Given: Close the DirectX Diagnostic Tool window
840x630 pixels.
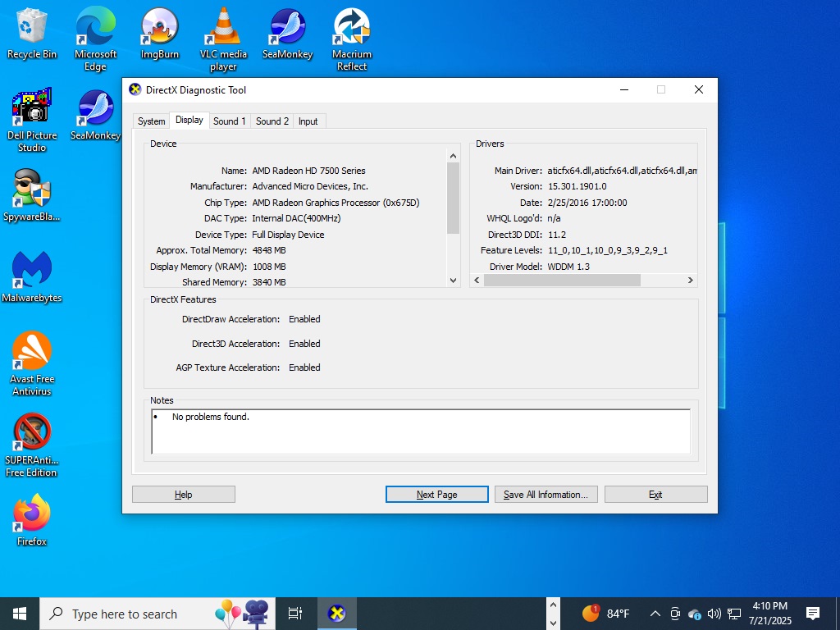Looking at the screenshot, I should coord(699,89).
